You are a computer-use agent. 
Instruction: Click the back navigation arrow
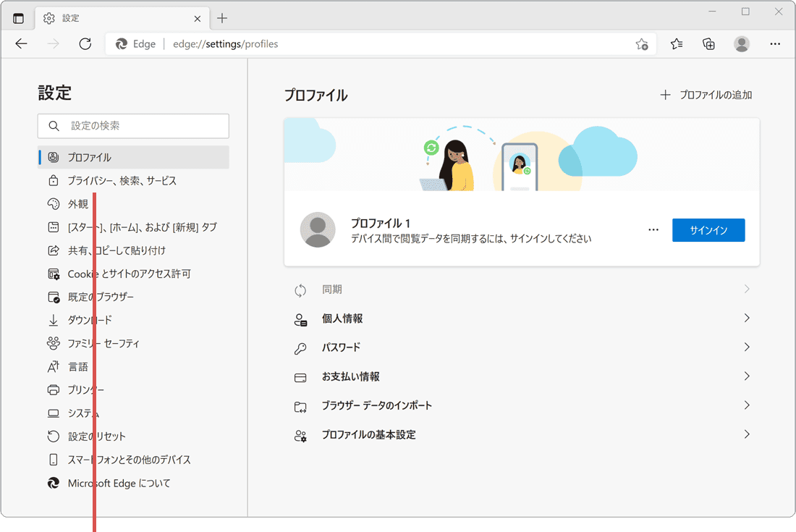pyautogui.click(x=21, y=44)
